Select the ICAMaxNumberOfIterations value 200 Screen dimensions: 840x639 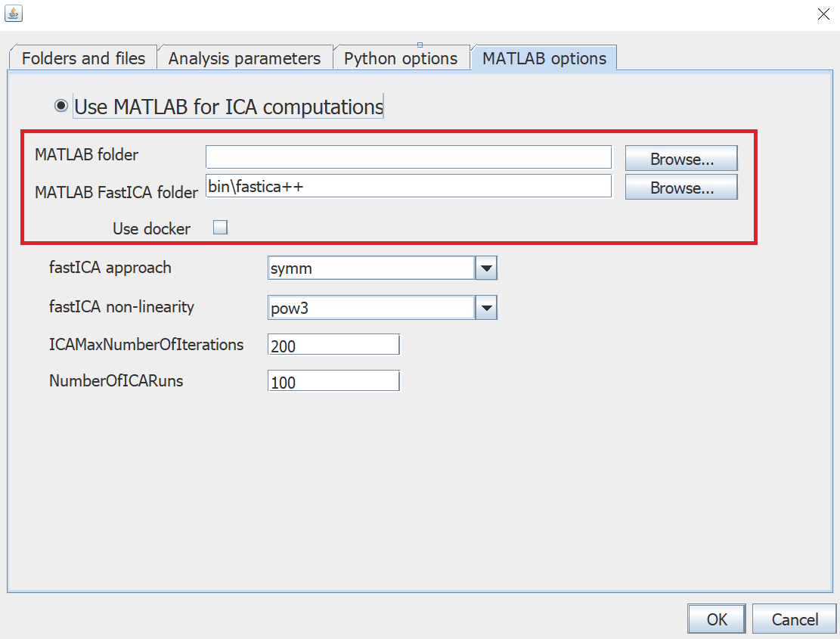point(333,344)
